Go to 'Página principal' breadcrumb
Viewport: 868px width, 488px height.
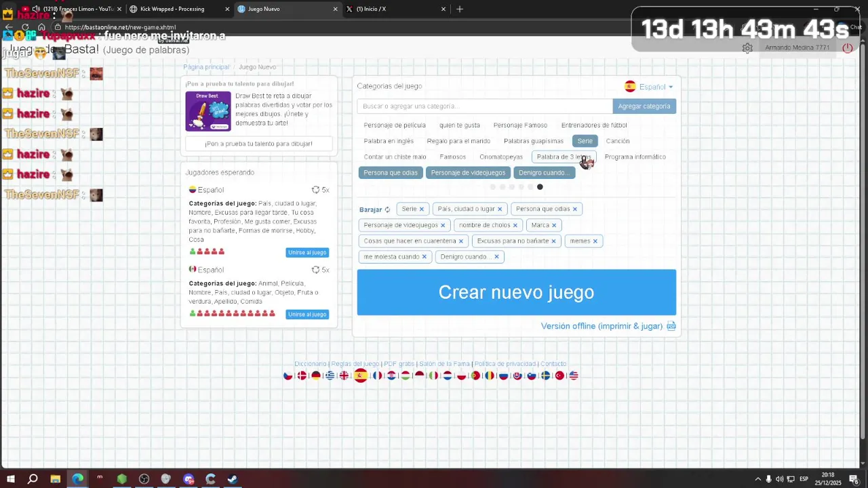click(x=207, y=67)
